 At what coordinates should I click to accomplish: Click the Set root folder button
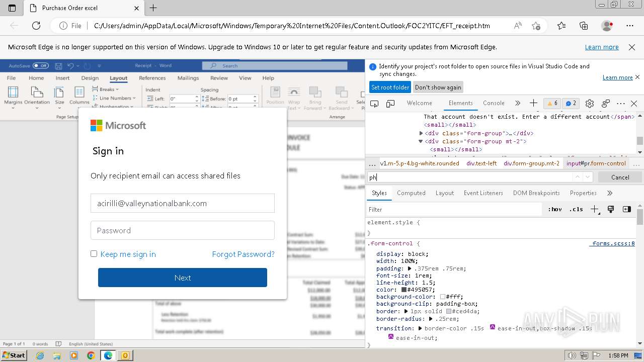tap(390, 87)
